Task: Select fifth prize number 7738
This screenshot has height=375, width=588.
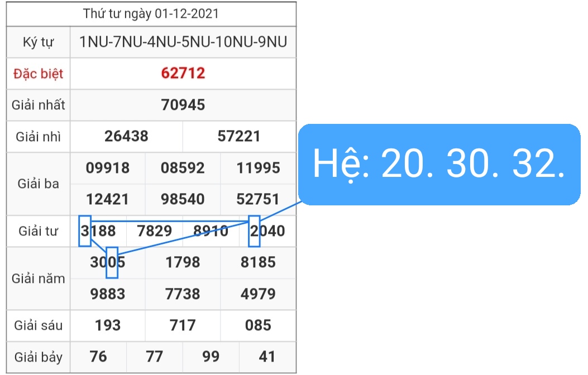Action: (183, 294)
